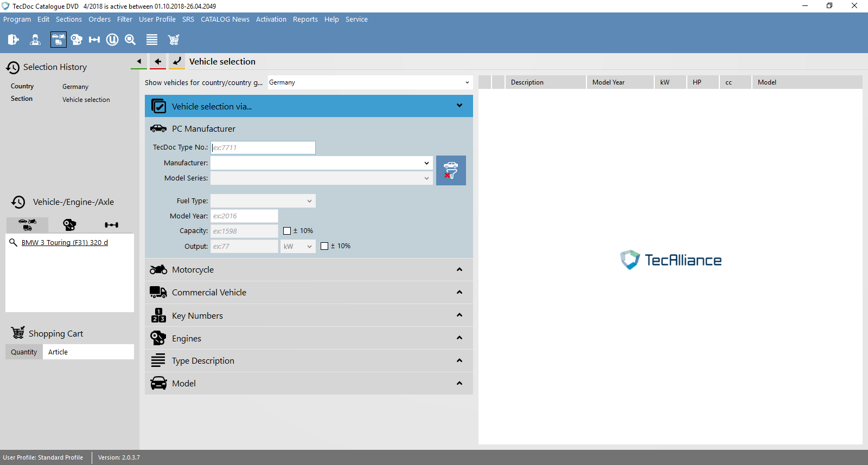
Task: Expand the Commercial Vehicle section chevron
Action: click(x=459, y=292)
